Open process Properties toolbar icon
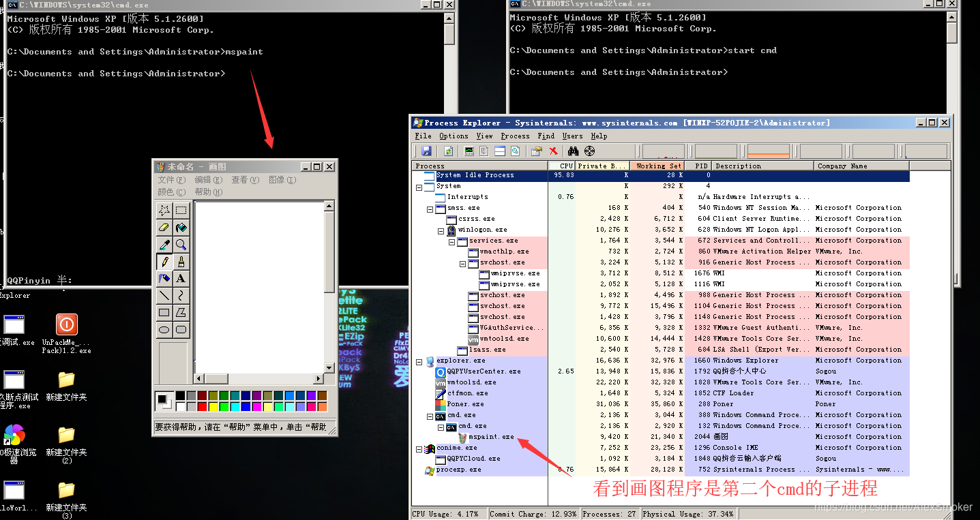 [x=537, y=151]
